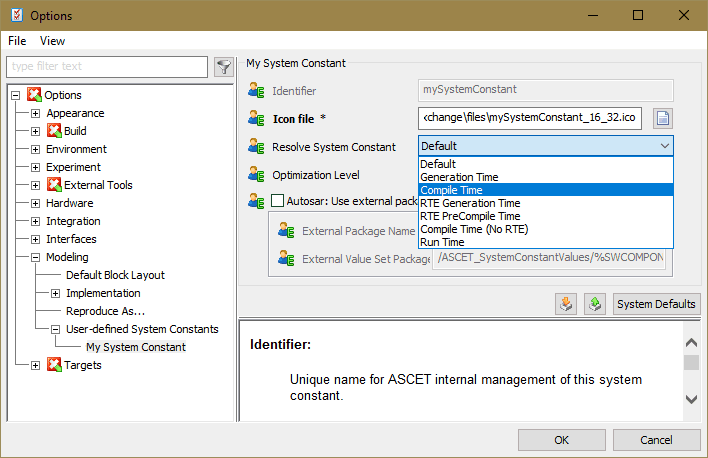Click the filter funnel icon

pyautogui.click(x=224, y=67)
